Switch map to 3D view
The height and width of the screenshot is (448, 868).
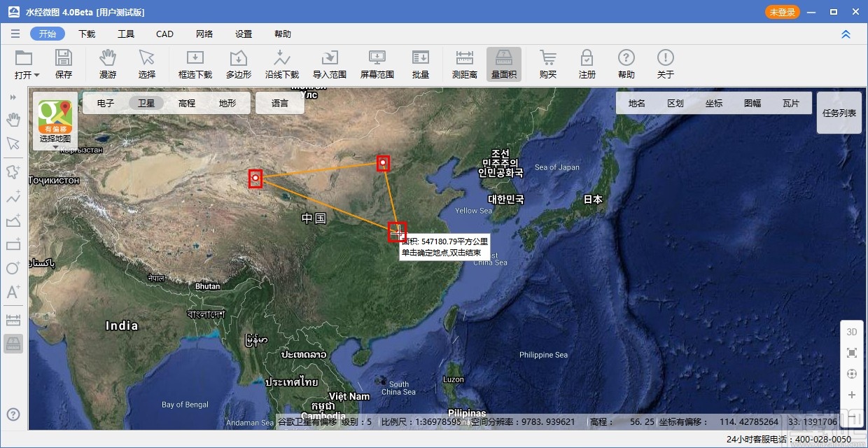click(852, 332)
